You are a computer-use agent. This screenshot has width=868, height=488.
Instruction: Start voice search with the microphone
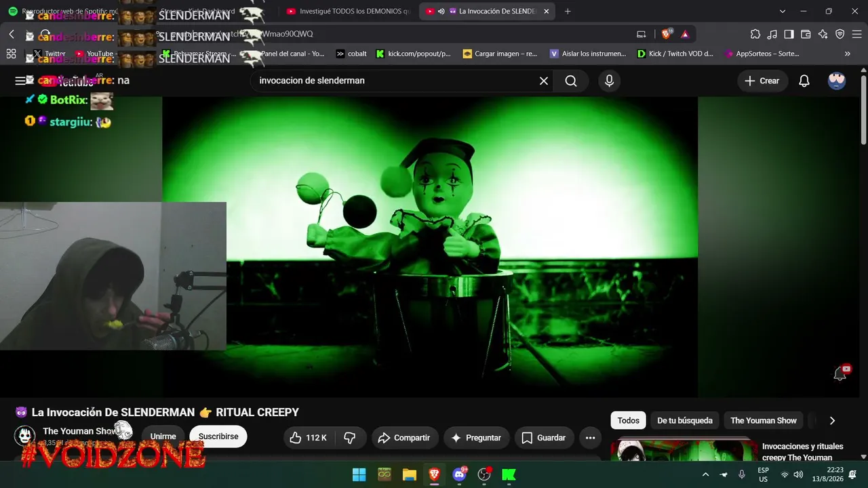point(609,81)
